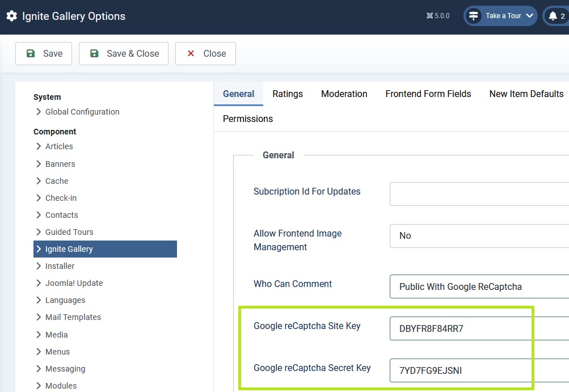
Task: Open the Take a Tour dropdown
Action: [500, 16]
